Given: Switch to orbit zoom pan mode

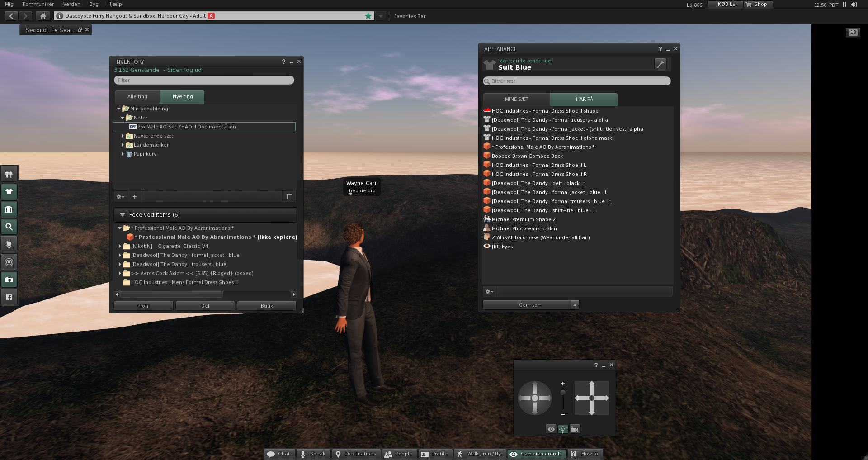Looking at the screenshot, I should (x=563, y=429).
